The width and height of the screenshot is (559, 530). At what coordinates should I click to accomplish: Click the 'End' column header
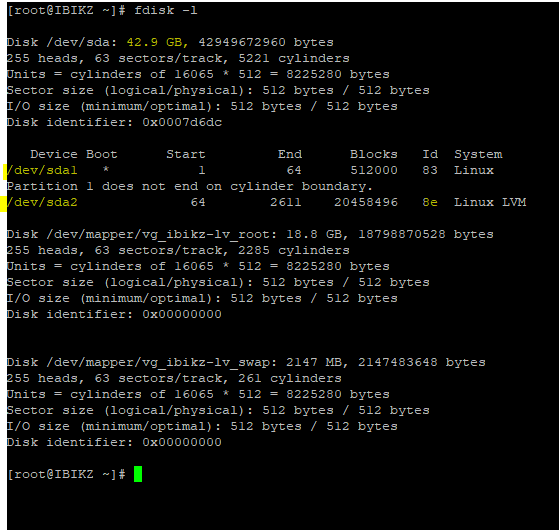(x=290, y=154)
